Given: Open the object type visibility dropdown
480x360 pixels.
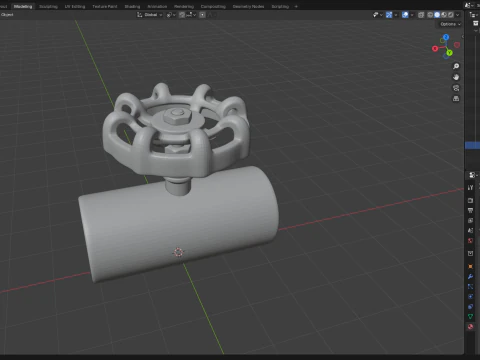Looking at the screenshot, I should 378,15.
